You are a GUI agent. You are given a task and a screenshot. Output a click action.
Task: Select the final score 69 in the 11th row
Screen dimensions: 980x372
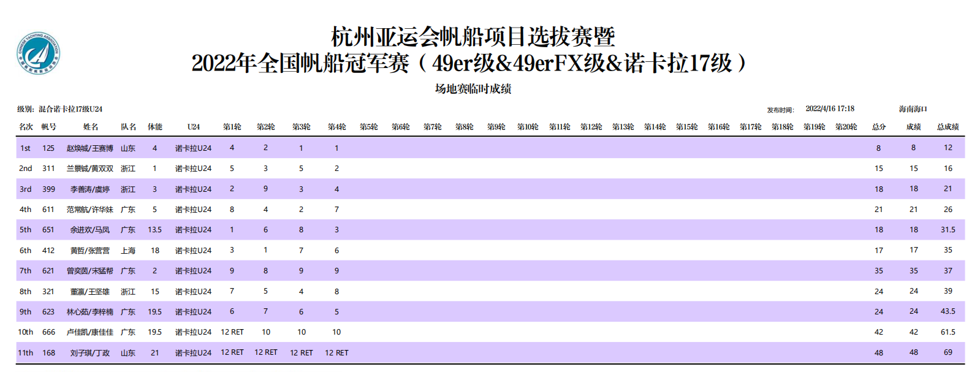[948, 352]
